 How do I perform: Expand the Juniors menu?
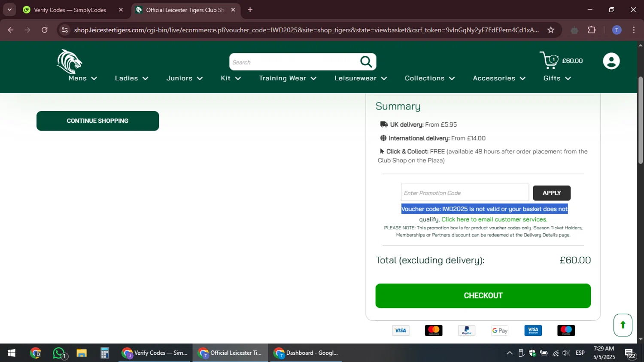pyautogui.click(x=185, y=78)
